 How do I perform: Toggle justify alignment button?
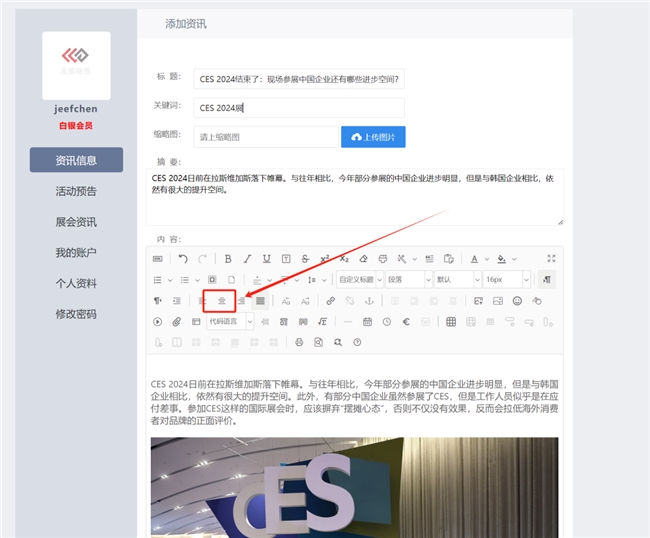(x=260, y=300)
